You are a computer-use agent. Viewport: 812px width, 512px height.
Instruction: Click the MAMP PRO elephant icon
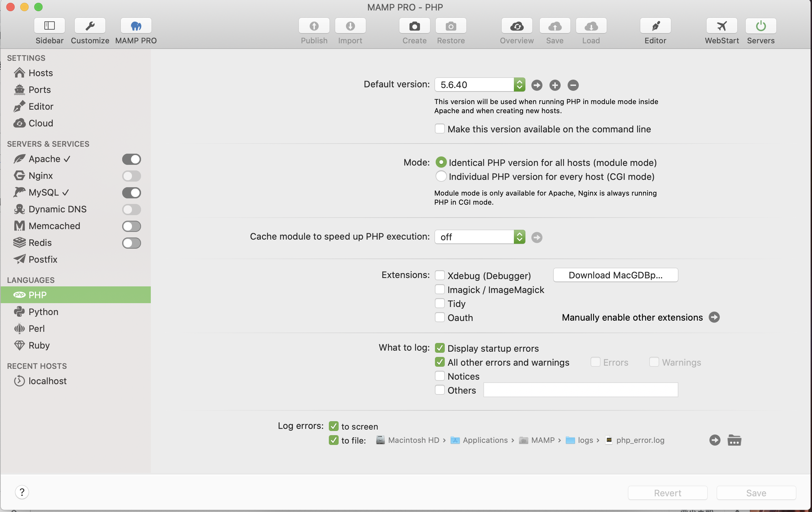[136, 26]
